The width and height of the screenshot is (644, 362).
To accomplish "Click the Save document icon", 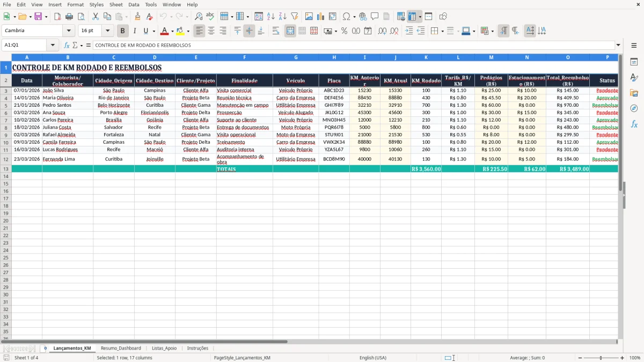I will [x=38, y=17].
